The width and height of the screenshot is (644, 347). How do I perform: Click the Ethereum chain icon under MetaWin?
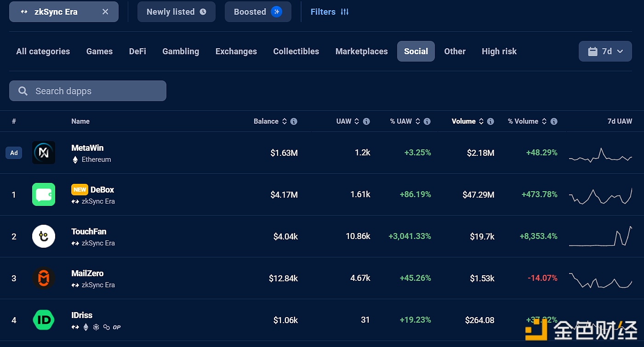coord(75,160)
